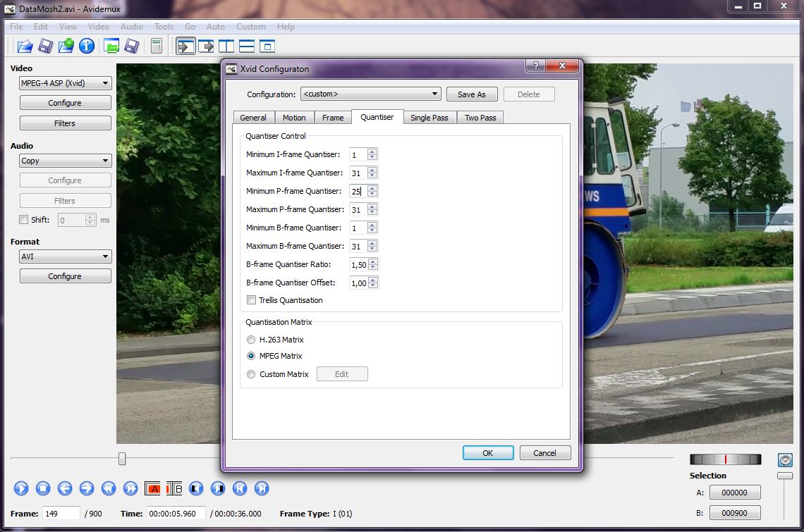Screen dimensions: 804x532
Task: Cancel the Xvid Configuration dialog
Action: (544, 453)
